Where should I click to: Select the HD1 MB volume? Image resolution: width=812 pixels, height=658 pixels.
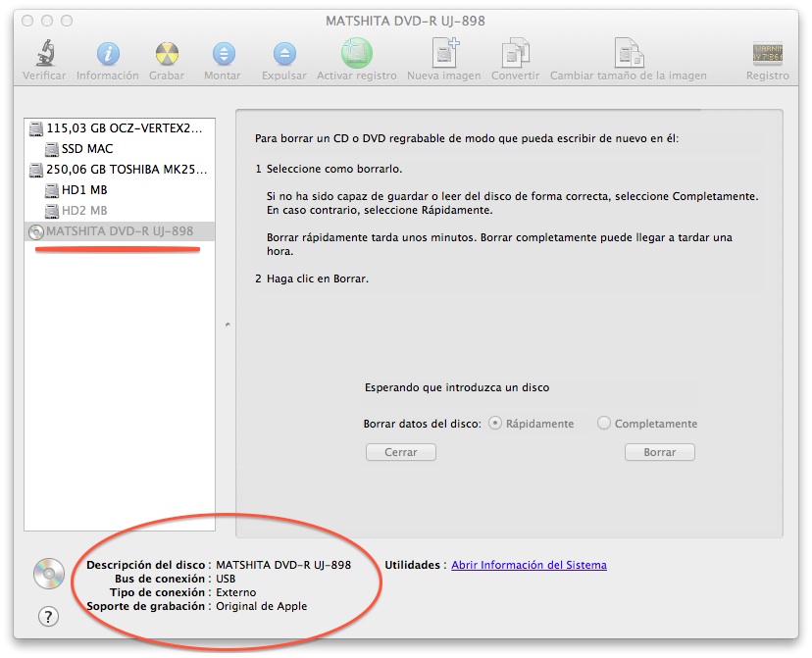click(x=83, y=190)
